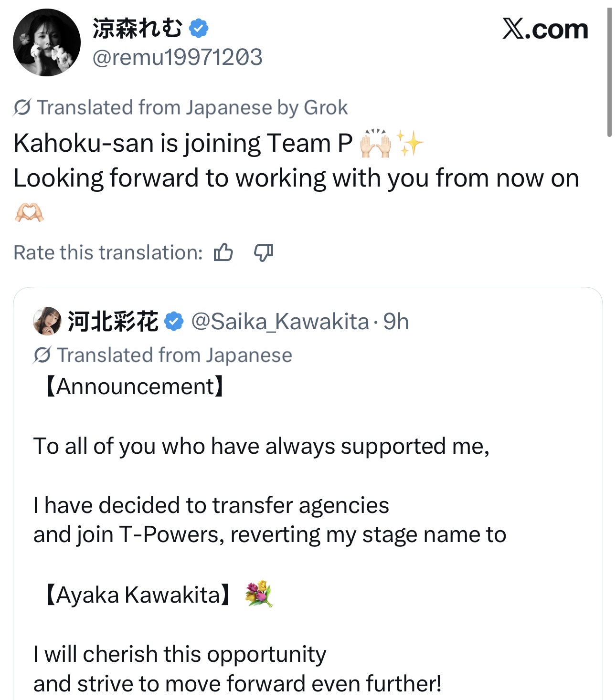
Task: Click the vertical scrollbar on the right
Action: click(609, 72)
